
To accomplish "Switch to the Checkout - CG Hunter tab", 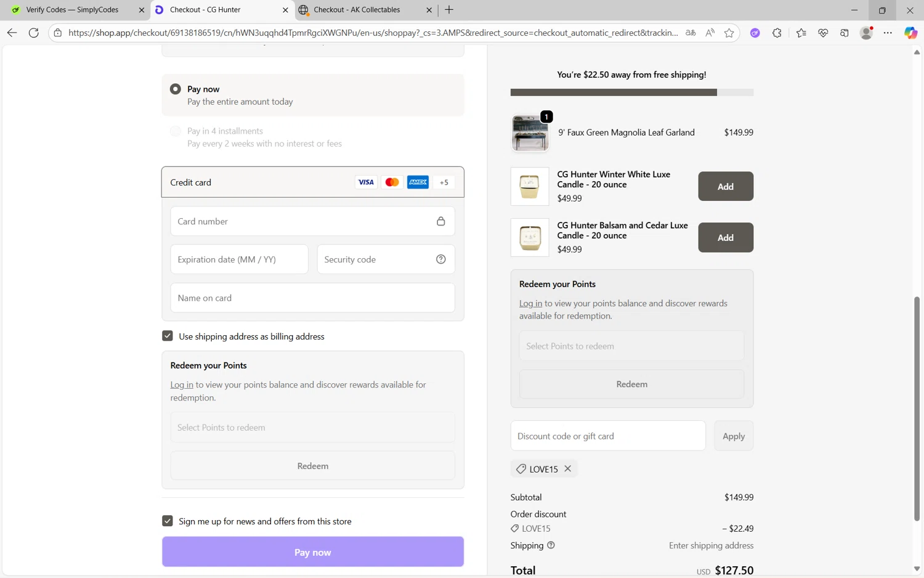I will tap(222, 10).
